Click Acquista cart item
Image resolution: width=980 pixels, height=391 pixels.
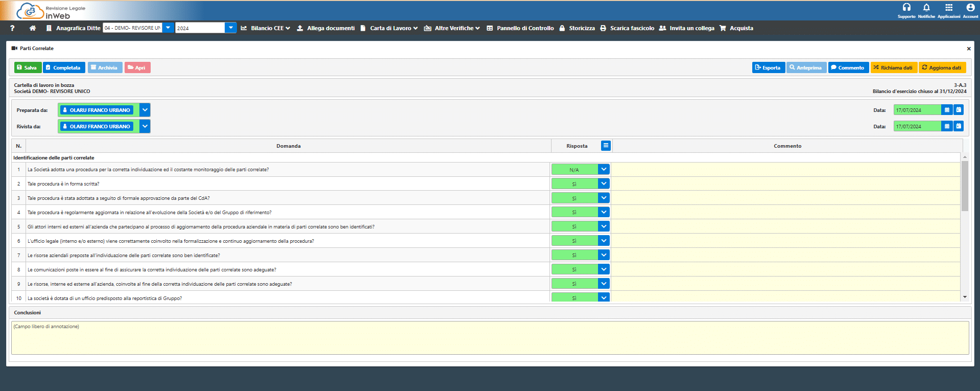(736, 28)
